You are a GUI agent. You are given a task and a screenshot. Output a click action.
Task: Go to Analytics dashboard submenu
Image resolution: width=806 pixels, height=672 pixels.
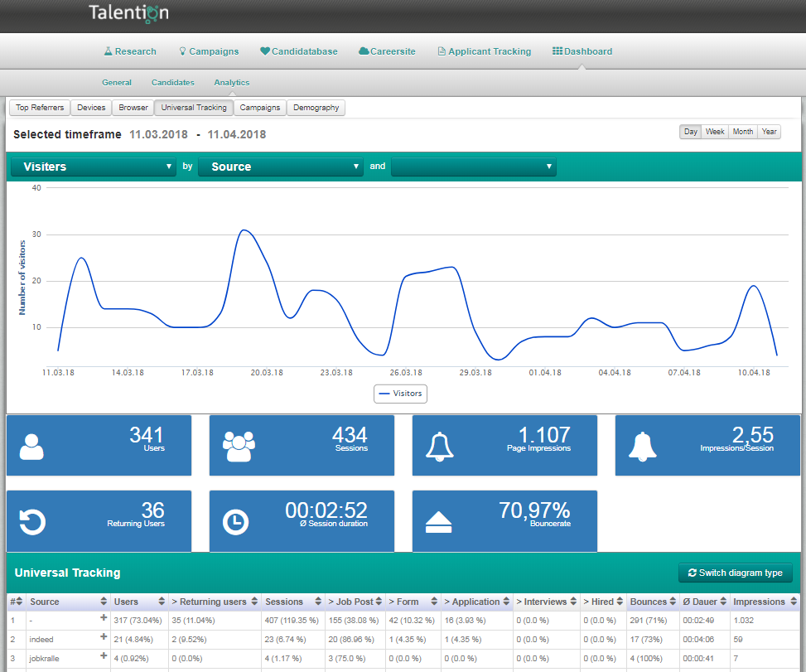[232, 82]
